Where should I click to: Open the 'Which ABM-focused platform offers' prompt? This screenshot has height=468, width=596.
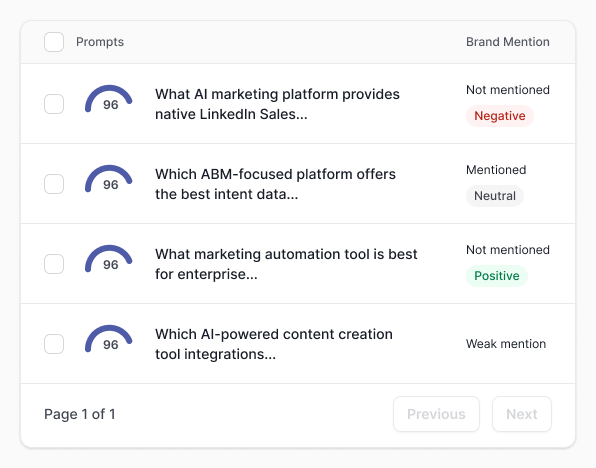click(x=276, y=184)
